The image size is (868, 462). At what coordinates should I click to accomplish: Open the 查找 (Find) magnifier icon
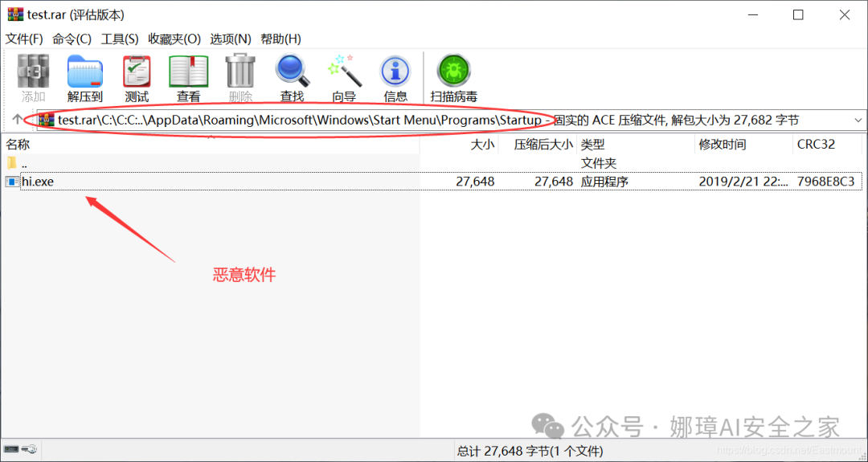(292, 70)
